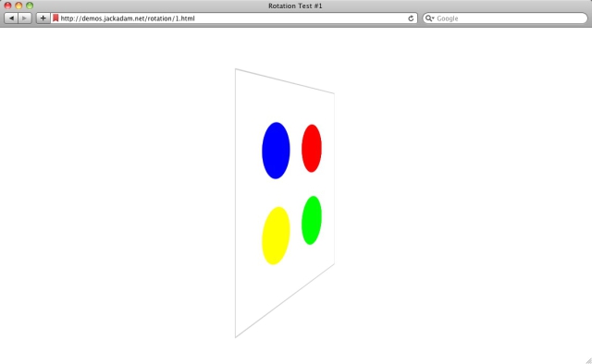This screenshot has height=364, width=592.
Task: Click the blue ellipse
Action: click(276, 151)
